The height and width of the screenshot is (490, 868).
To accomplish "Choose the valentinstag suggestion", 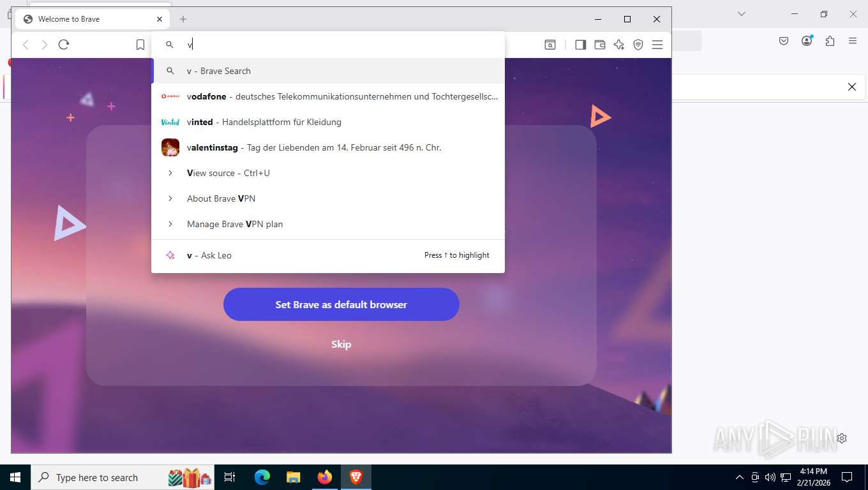I will pos(328,147).
